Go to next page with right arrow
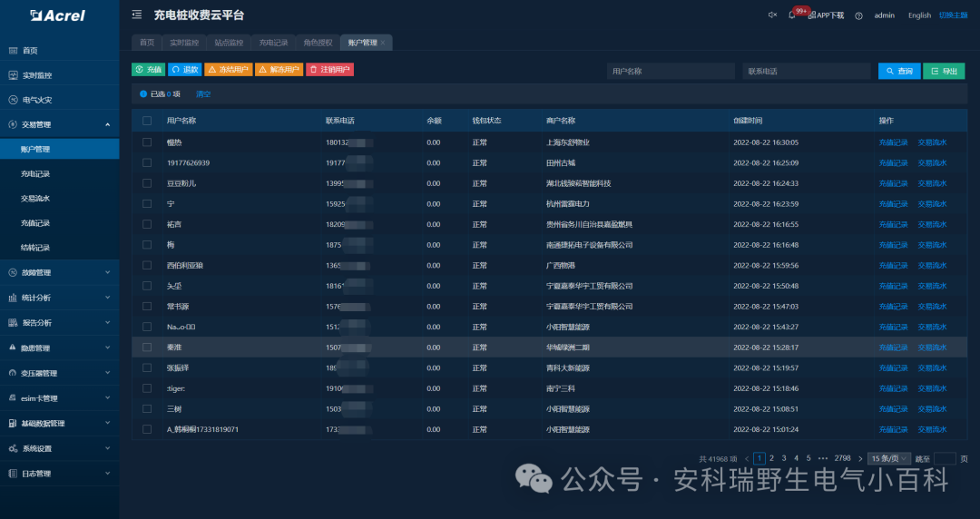980x519 pixels. (x=860, y=459)
